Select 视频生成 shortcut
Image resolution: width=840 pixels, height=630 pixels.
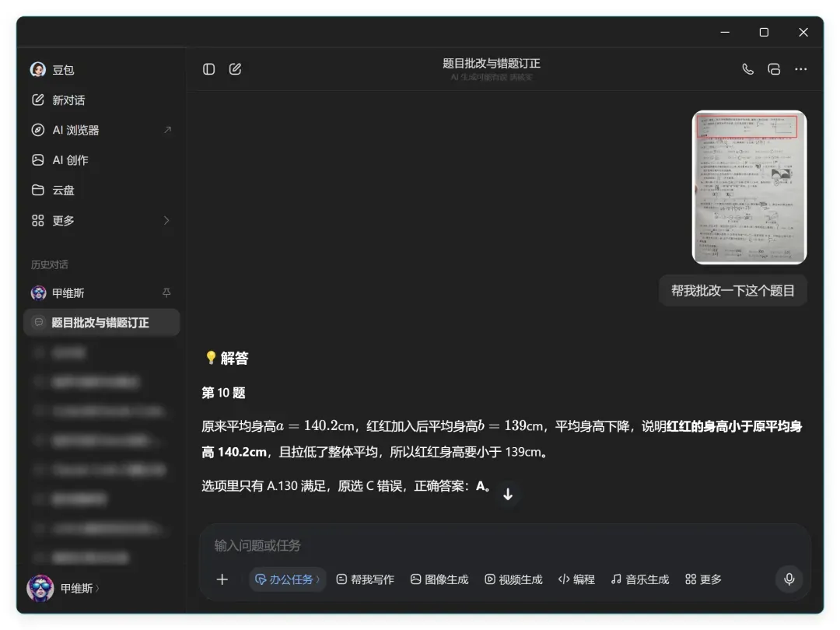pos(513,579)
